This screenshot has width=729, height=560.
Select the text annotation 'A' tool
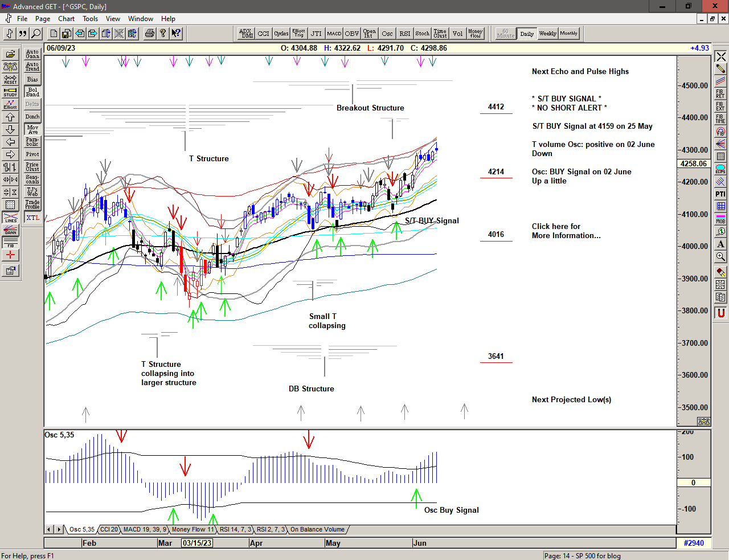pyautogui.click(x=720, y=244)
